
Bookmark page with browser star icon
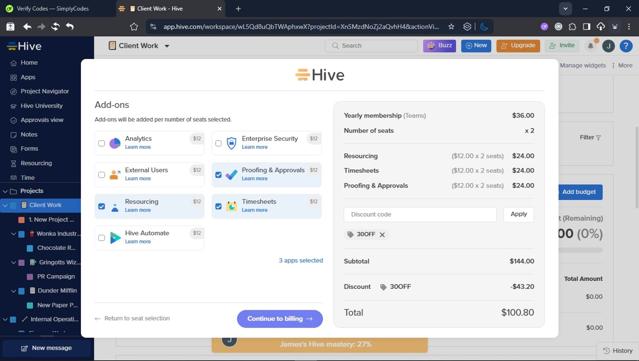[x=451, y=26]
